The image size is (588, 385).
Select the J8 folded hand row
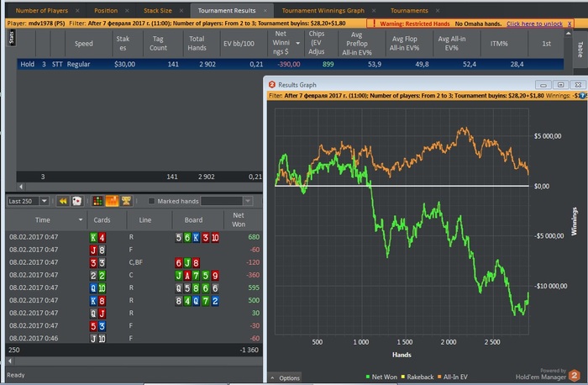tap(134, 250)
